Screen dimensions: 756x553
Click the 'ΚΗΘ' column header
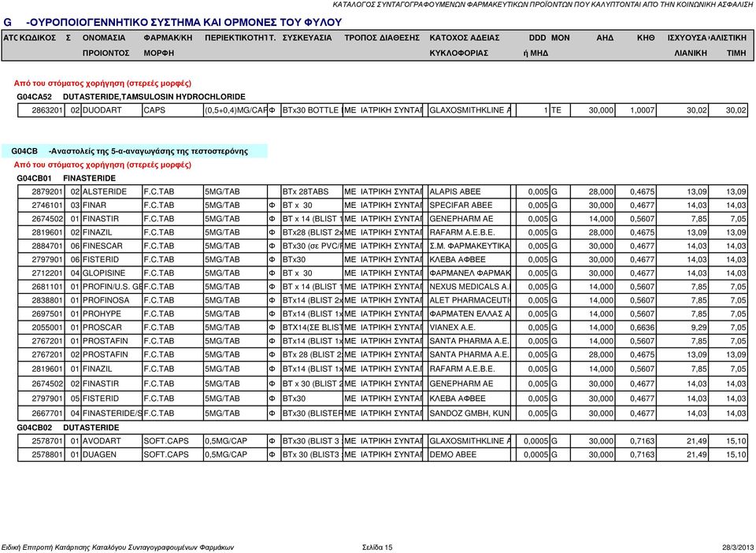tap(646, 38)
